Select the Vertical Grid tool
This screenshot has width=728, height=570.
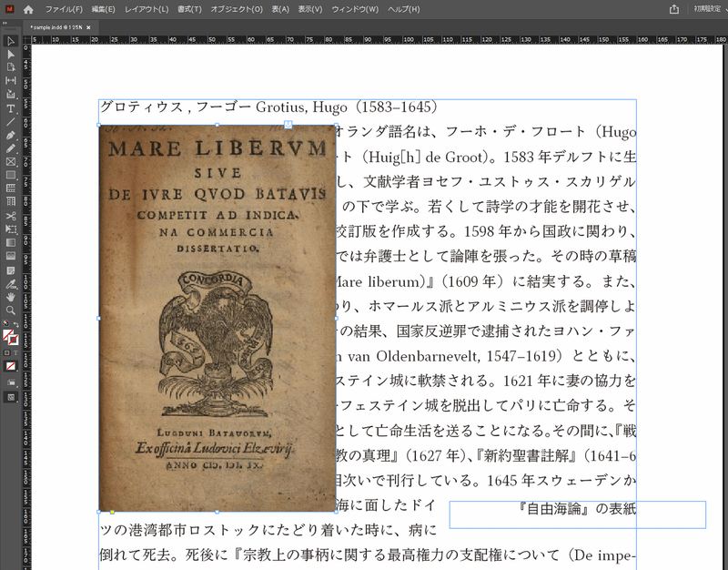click(10, 201)
